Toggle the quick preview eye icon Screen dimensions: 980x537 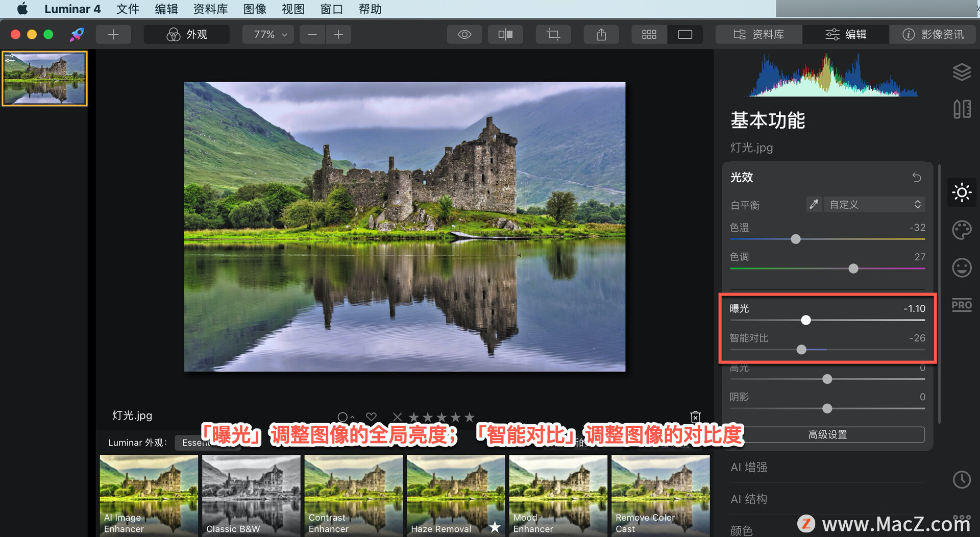(464, 34)
